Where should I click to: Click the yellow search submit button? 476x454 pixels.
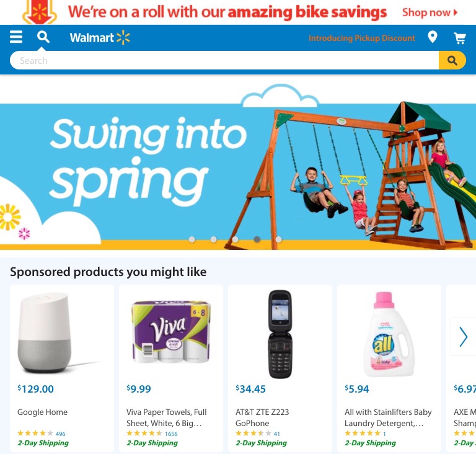(452, 61)
